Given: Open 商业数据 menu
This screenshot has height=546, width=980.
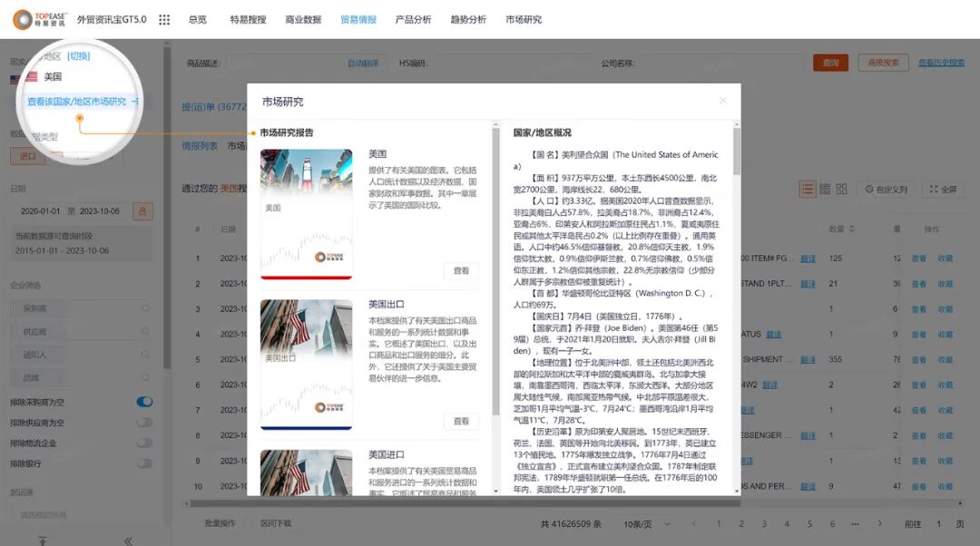Looking at the screenshot, I should [303, 19].
